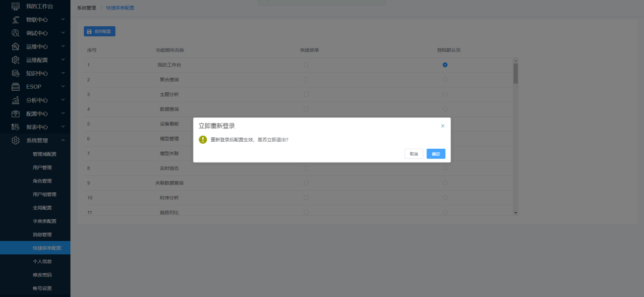The image size is (644, 297).
Task: Click the 运维中心 house icon
Action: click(15, 47)
